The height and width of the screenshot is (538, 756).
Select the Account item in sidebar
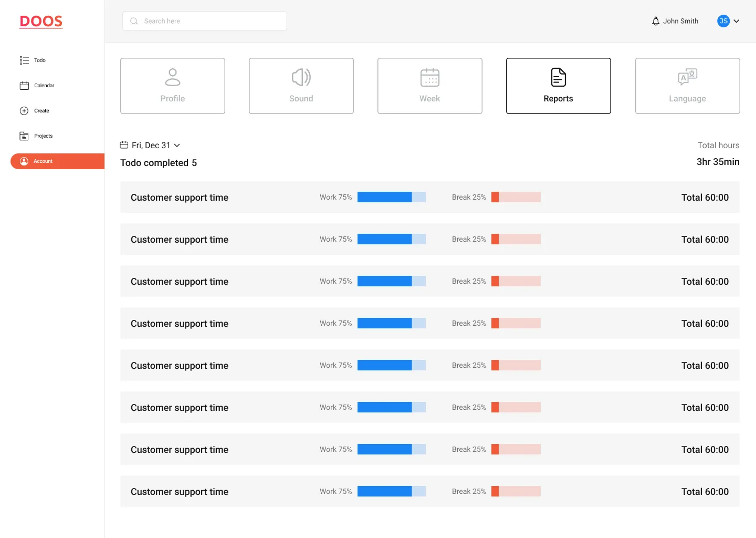58,161
